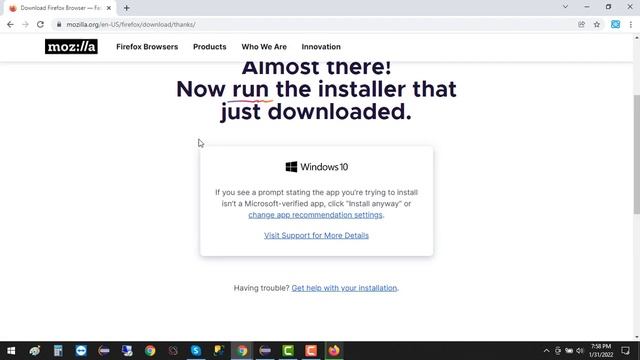Click the Windows 10 logo in the card

tap(316, 167)
